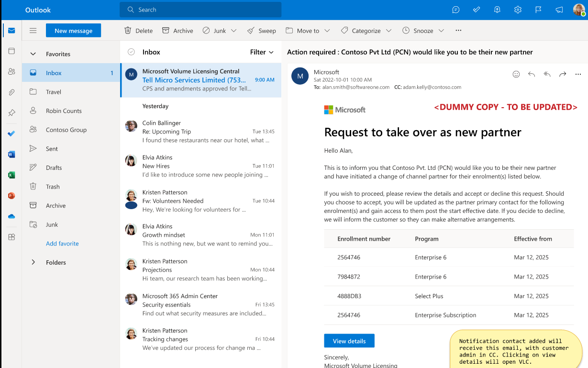Image resolution: width=588 pixels, height=368 pixels.
Task: React to message with smiley icon
Action: click(516, 74)
